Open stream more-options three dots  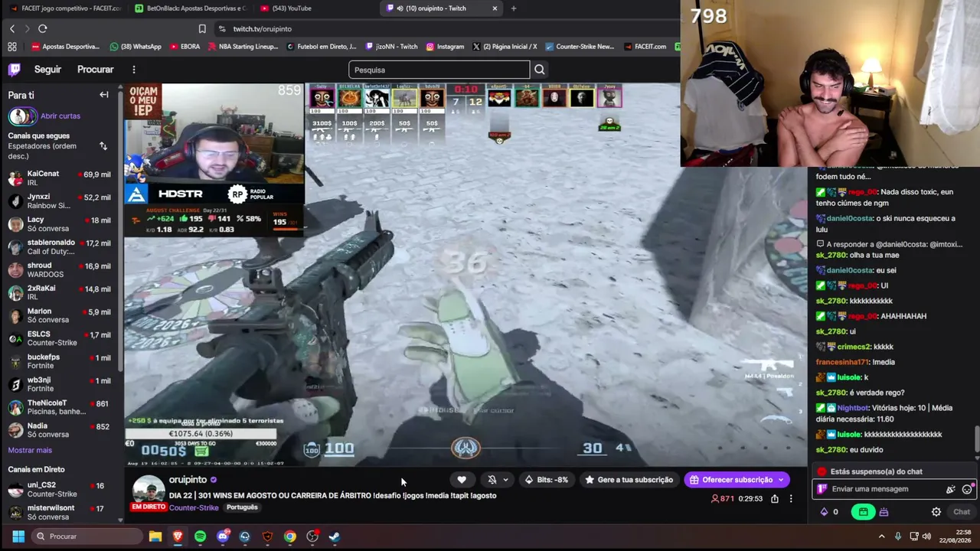click(791, 499)
